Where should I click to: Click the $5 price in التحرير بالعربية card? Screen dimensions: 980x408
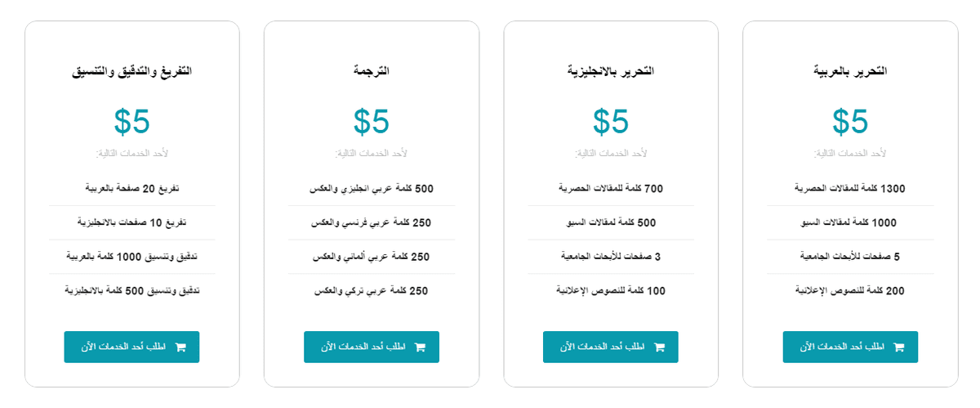point(850,122)
